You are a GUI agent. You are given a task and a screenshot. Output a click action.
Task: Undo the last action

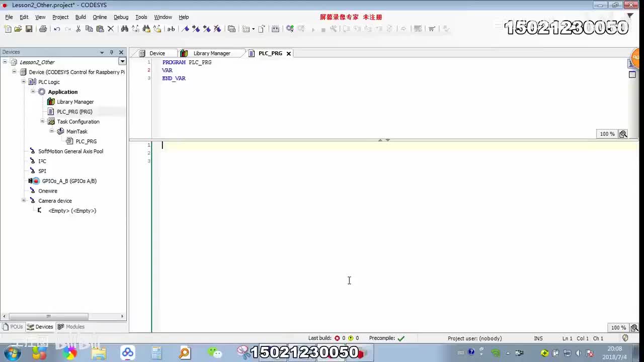point(57,29)
